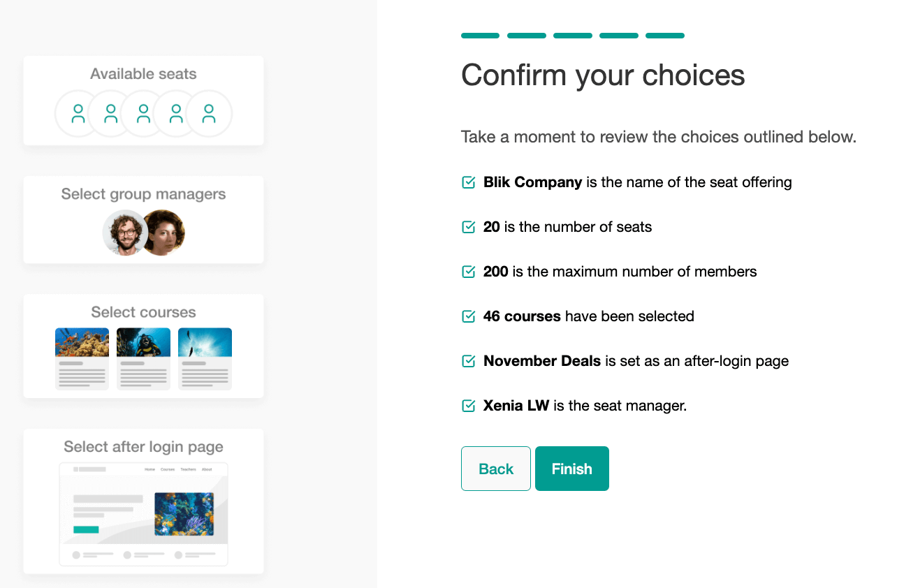Choose the bearded group manager avatar with glasses
Viewport: 897px width, 588px height.
click(x=125, y=233)
